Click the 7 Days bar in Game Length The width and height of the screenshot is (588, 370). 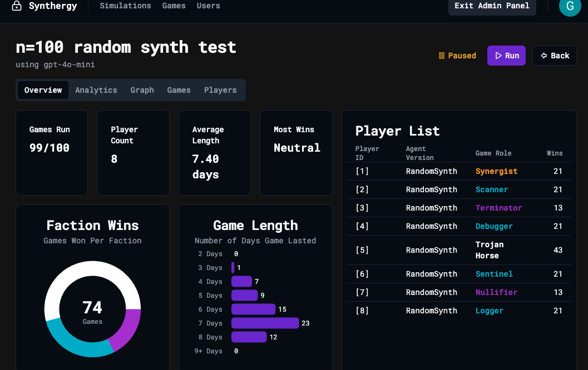click(x=265, y=323)
